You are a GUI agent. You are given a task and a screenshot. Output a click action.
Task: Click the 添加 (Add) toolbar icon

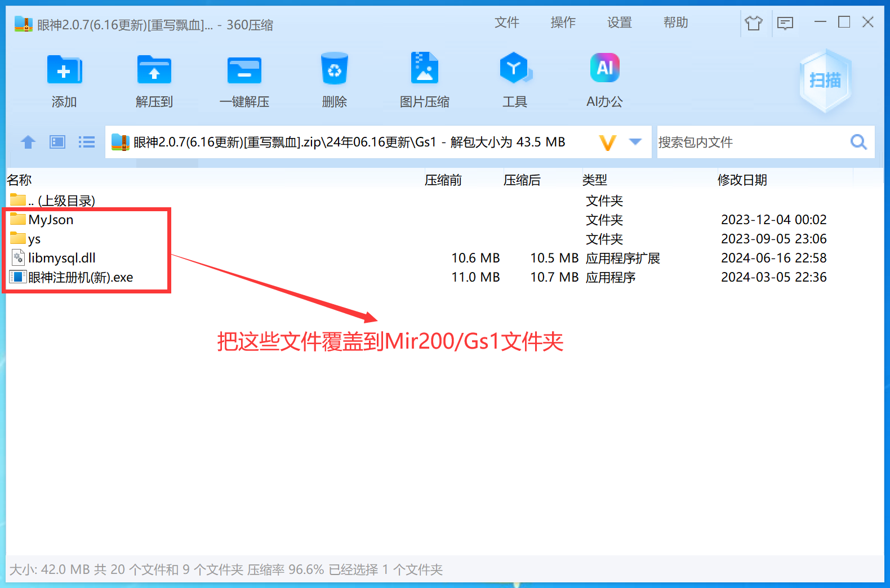64,70
